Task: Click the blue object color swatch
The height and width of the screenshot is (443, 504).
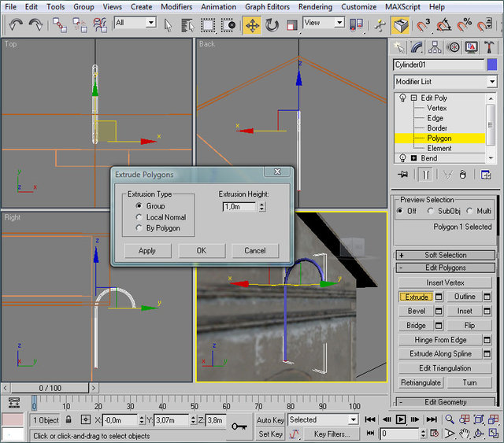Action: [x=492, y=65]
